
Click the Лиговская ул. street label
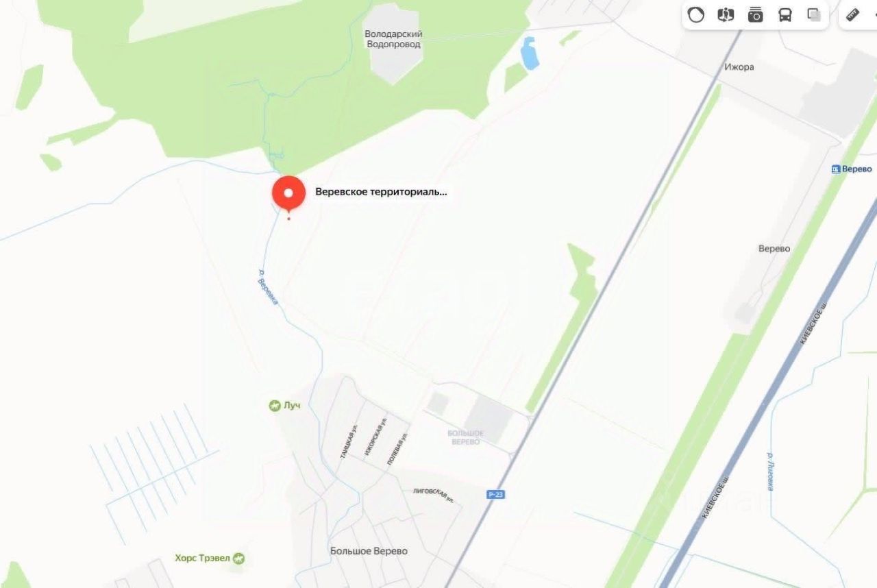point(433,495)
